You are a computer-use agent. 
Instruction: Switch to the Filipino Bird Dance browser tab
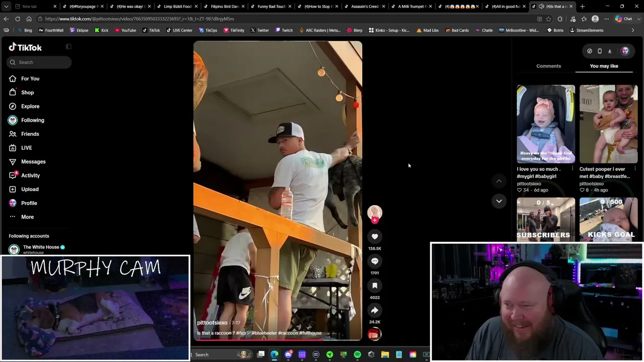coord(222,7)
